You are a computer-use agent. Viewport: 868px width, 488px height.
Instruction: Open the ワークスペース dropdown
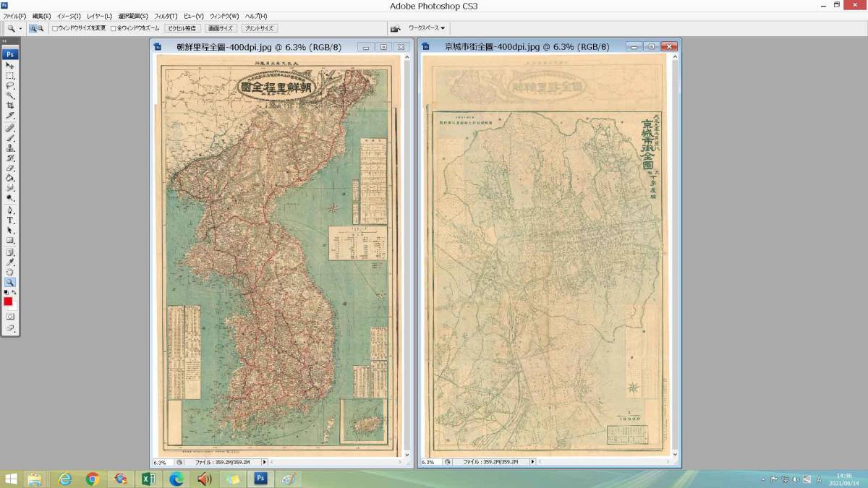(427, 28)
